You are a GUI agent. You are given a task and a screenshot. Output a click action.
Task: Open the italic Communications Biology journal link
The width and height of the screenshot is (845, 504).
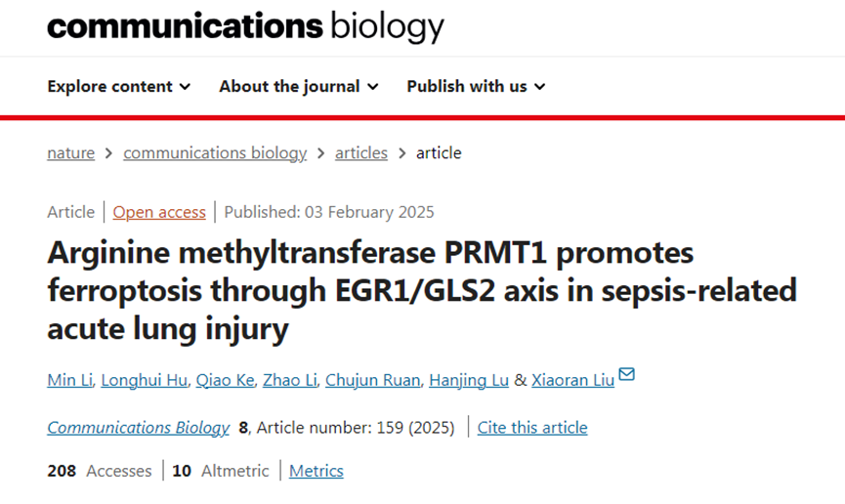click(138, 428)
